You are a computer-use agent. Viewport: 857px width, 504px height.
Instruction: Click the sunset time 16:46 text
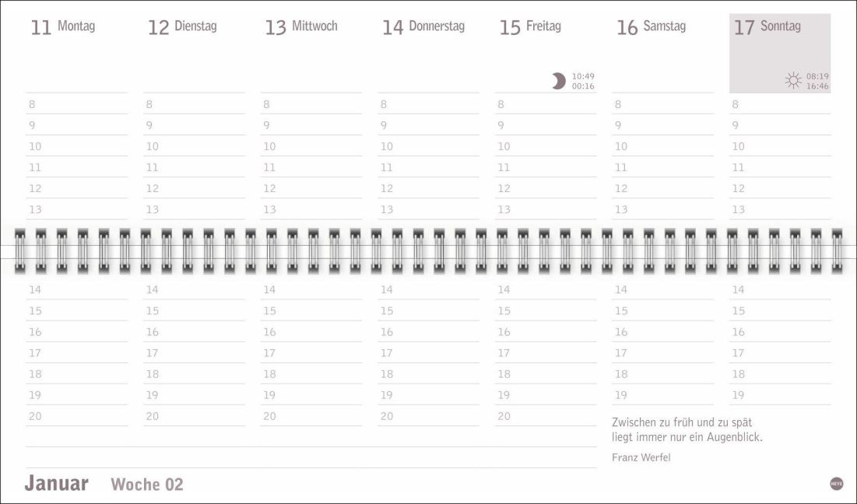pyautogui.click(x=817, y=86)
